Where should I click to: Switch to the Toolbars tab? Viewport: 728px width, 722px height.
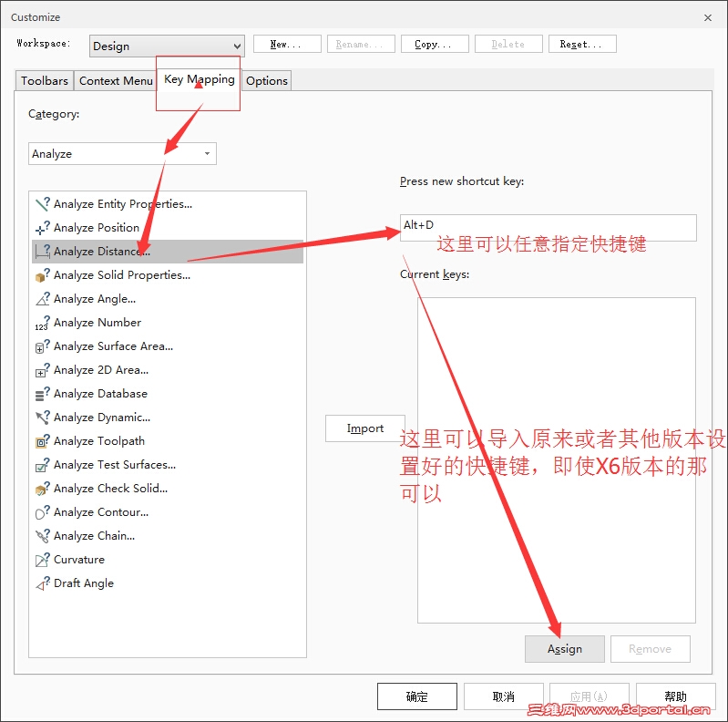click(x=45, y=81)
